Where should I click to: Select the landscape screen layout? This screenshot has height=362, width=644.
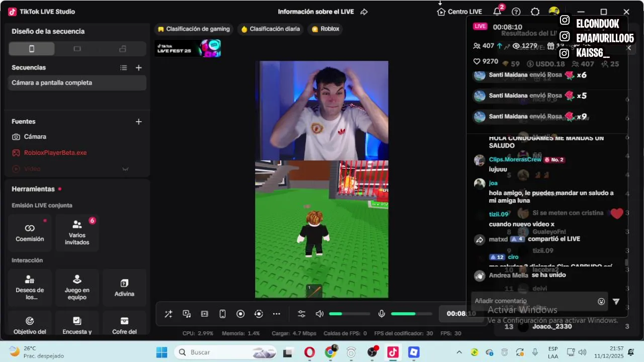coord(77,49)
